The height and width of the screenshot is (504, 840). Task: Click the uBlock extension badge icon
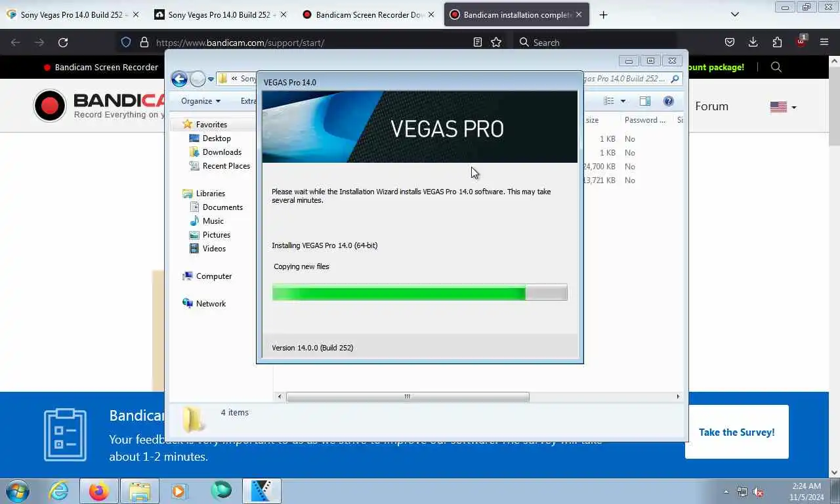coord(801,41)
